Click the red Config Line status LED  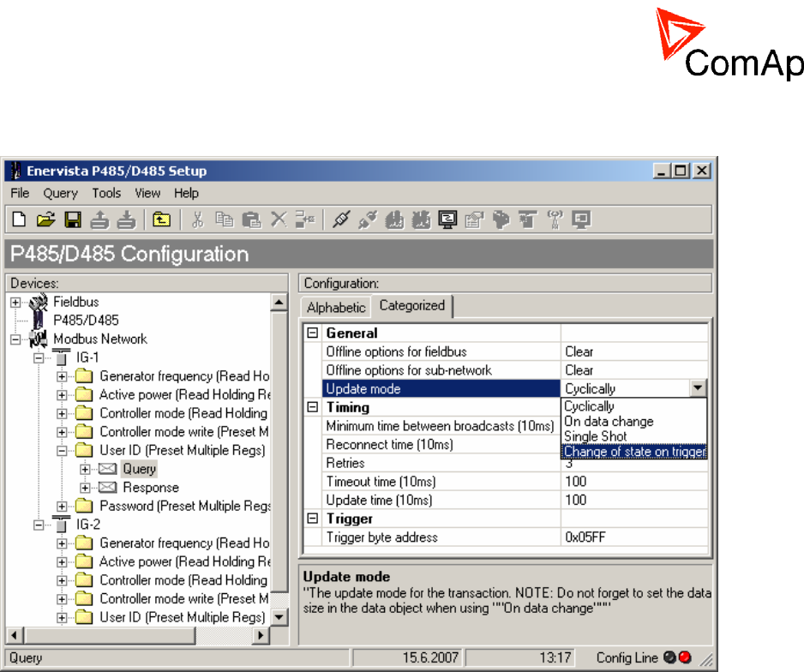pos(685,657)
